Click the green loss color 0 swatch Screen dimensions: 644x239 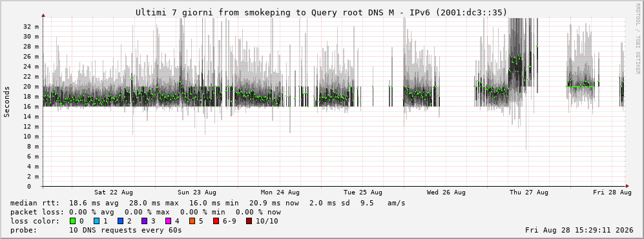[x=73, y=221]
